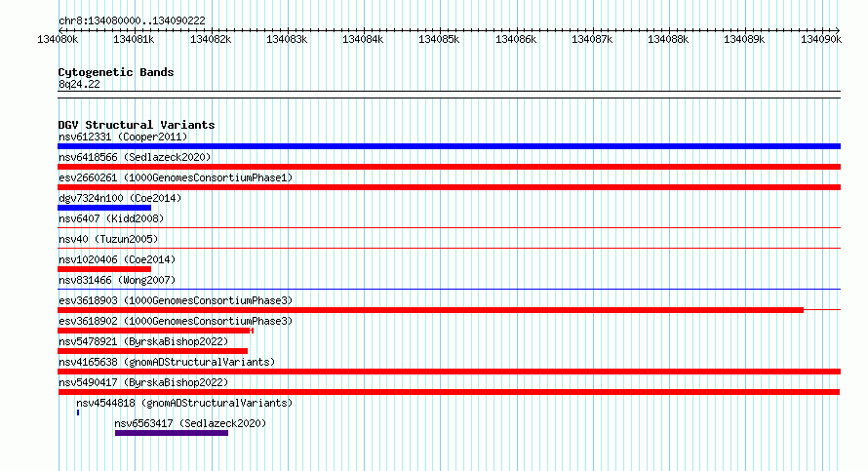Select the blue nsv612331 variant bar
This screenshot has width=868, height=471.
449,146
